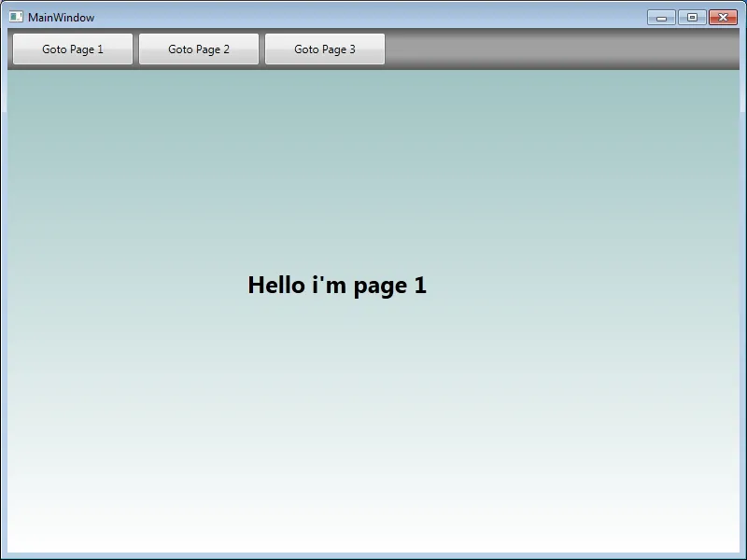Click the Goto Page 1 button
Viewport: 747px width, 560px height.
click(x=73, y=49)
